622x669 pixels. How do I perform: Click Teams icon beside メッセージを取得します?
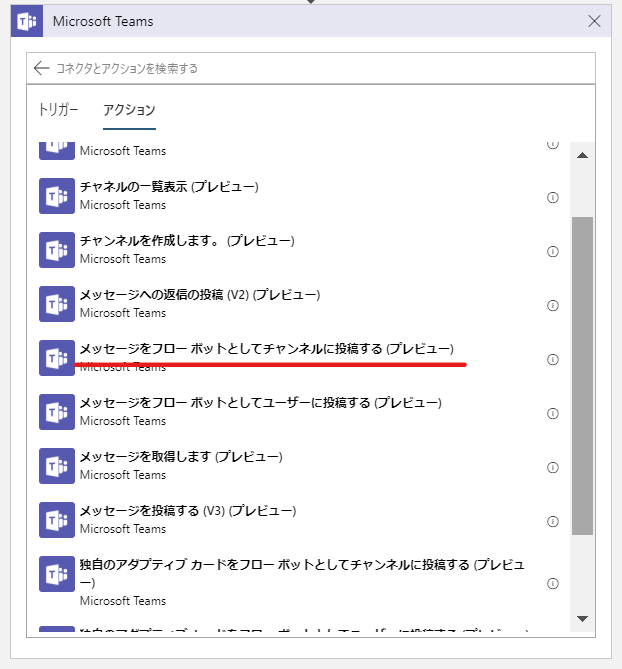(57, 466)
